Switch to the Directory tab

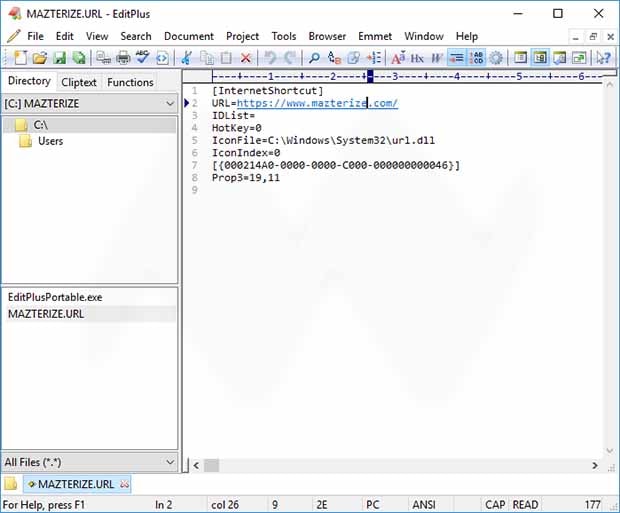click(29, 81)
